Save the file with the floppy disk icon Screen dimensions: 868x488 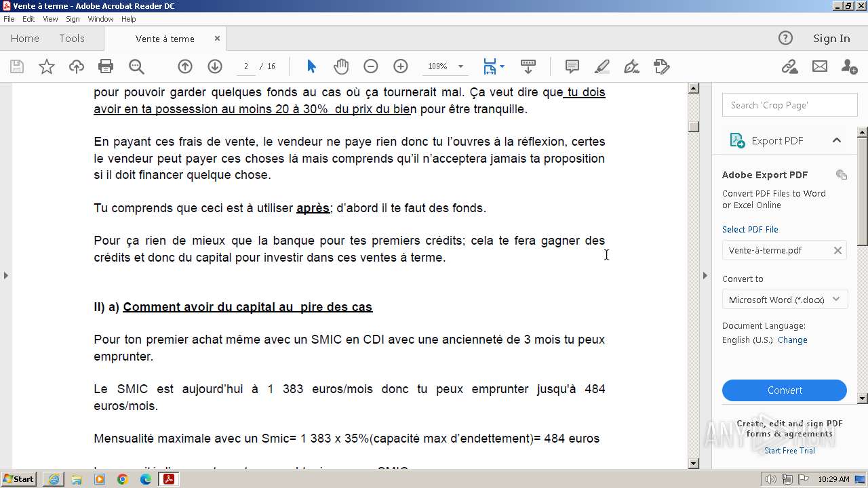[x=17, y=66]
